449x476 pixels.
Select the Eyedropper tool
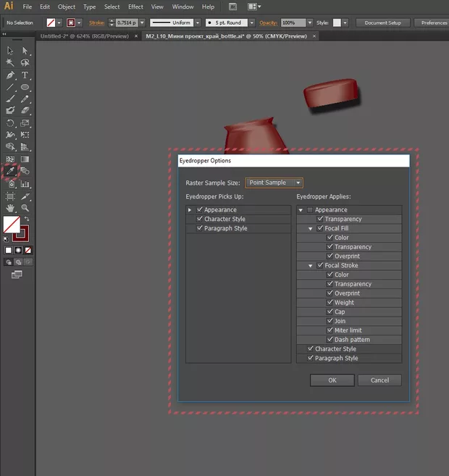tap(10, 172)
